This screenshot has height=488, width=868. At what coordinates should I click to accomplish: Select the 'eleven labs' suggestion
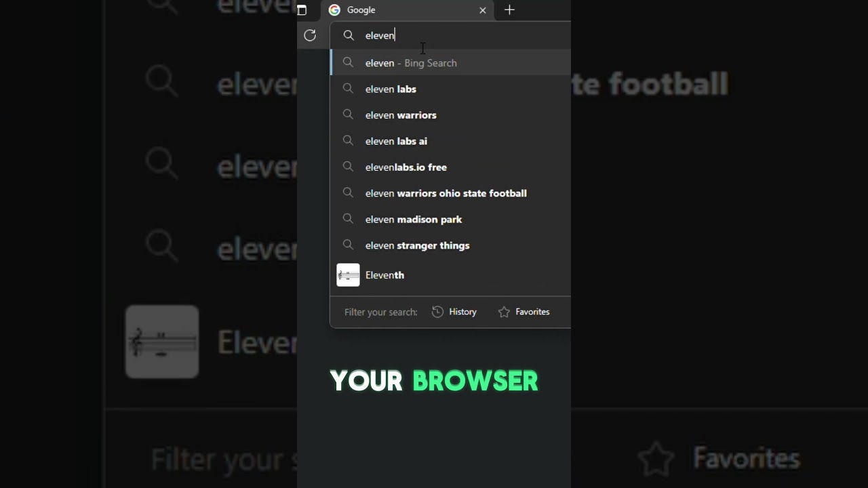450,89
